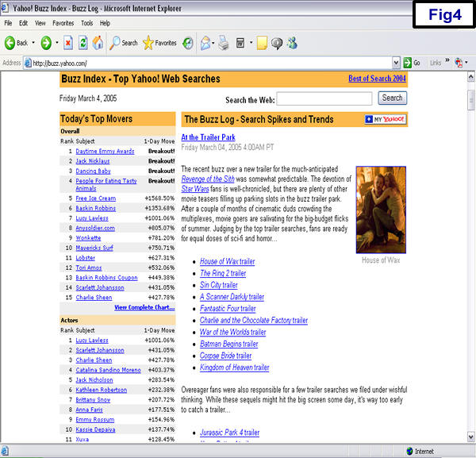Click the Mail envelope toolbar icon
476x458 pixels.
coord(205,43)
